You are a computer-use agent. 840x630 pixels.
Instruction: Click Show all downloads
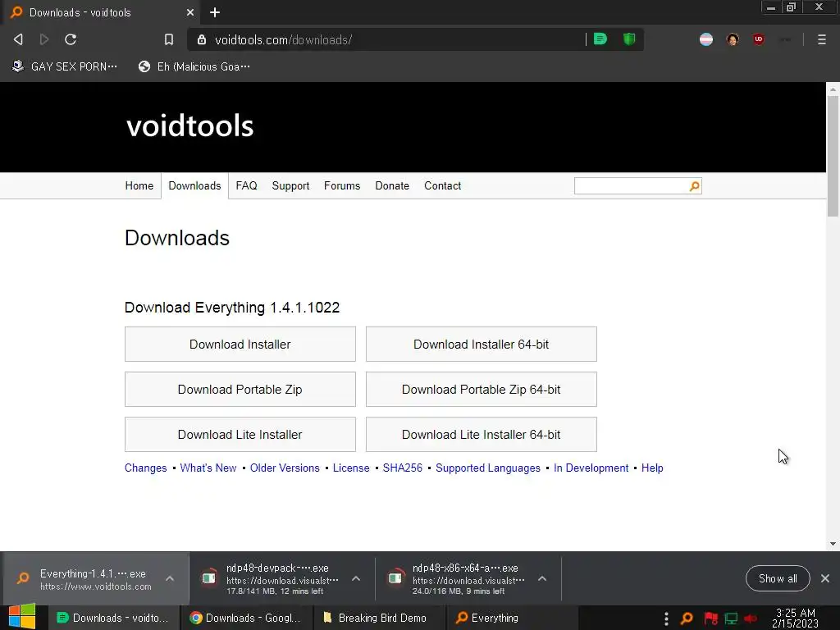778,578
